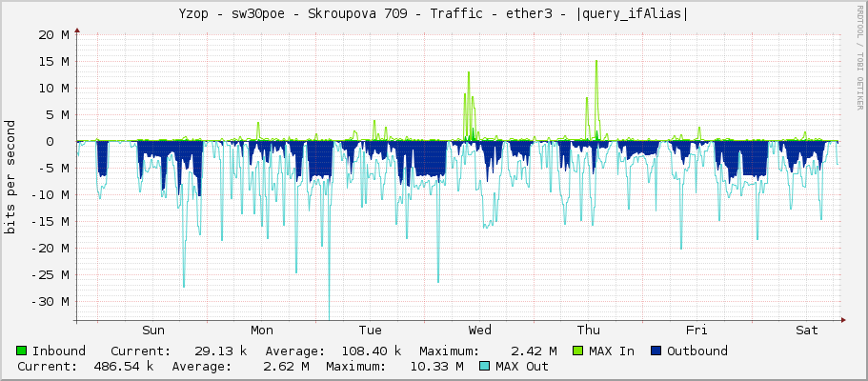Click the outbound maximum value 10.33 M
The width and height of the screenshot is (868, 381).
436,366
